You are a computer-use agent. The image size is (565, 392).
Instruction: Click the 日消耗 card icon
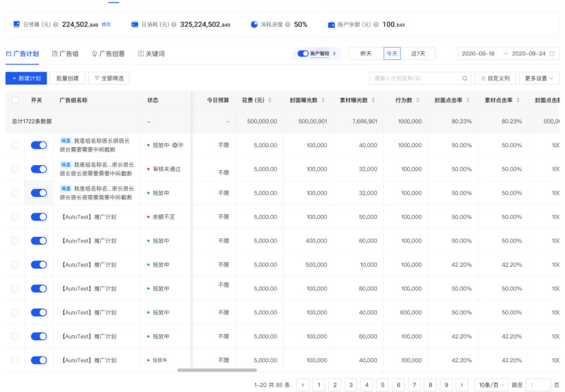(x=135, y=24)
